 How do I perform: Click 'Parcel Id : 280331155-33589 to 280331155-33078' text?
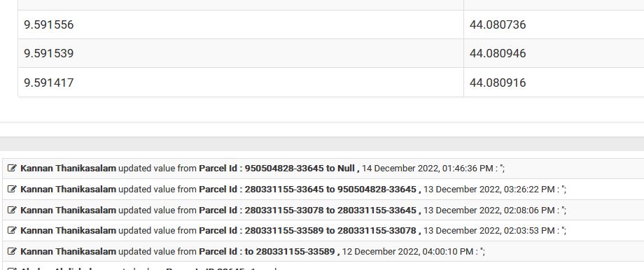tap(309, 231)
